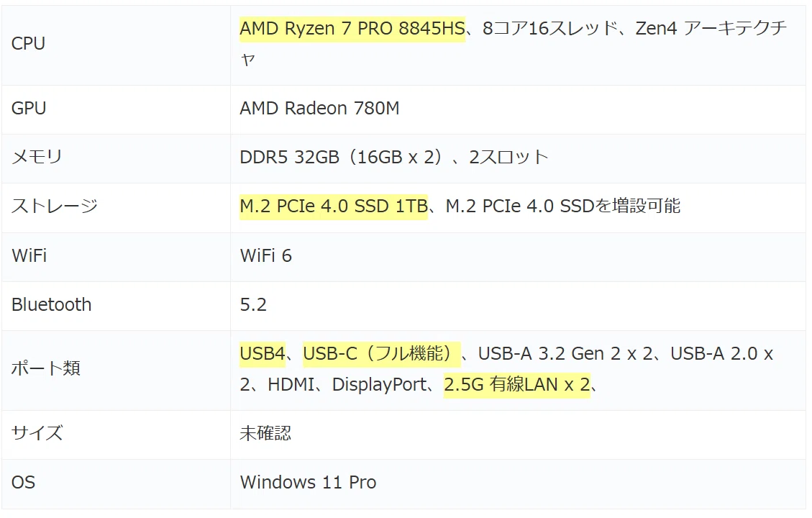Click the 未確認 size value
Viewport: 812px width, 518px height.
pos(265,433)
